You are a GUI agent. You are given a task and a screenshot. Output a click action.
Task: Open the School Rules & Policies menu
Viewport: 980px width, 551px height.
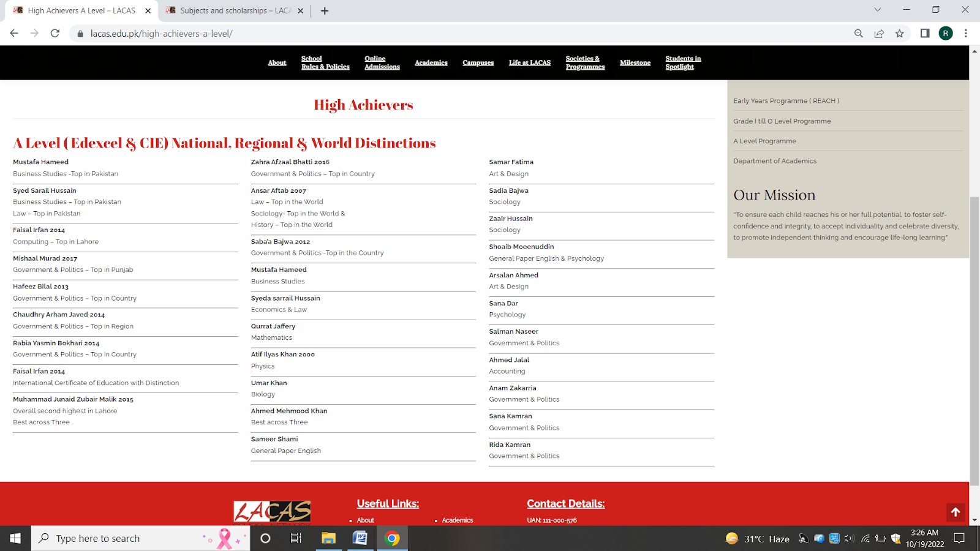pos(325,62)
